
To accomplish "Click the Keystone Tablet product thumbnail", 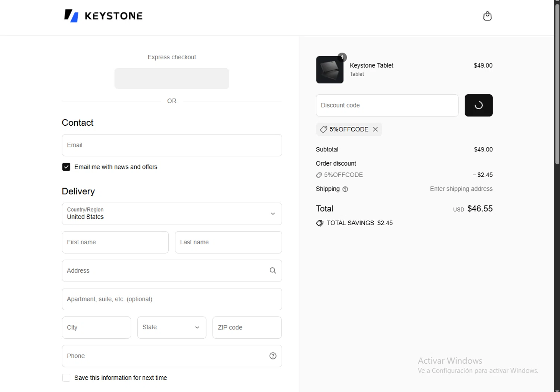I will [330, 70].
